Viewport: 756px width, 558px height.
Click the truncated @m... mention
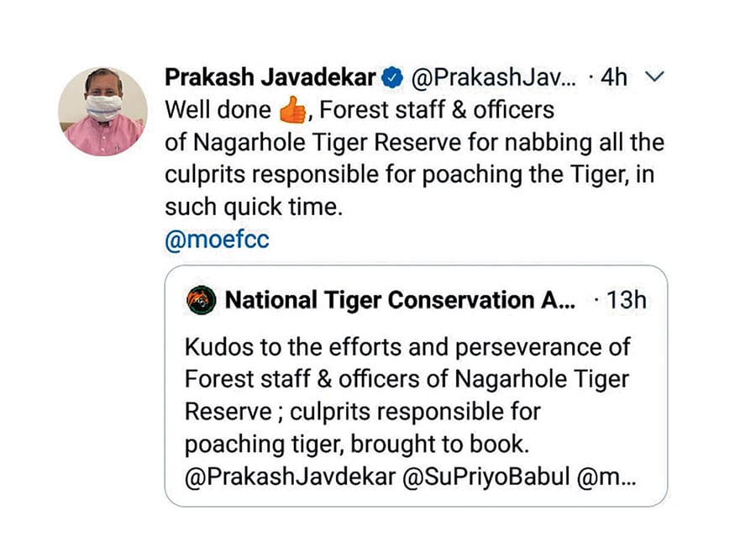point(603,477)
